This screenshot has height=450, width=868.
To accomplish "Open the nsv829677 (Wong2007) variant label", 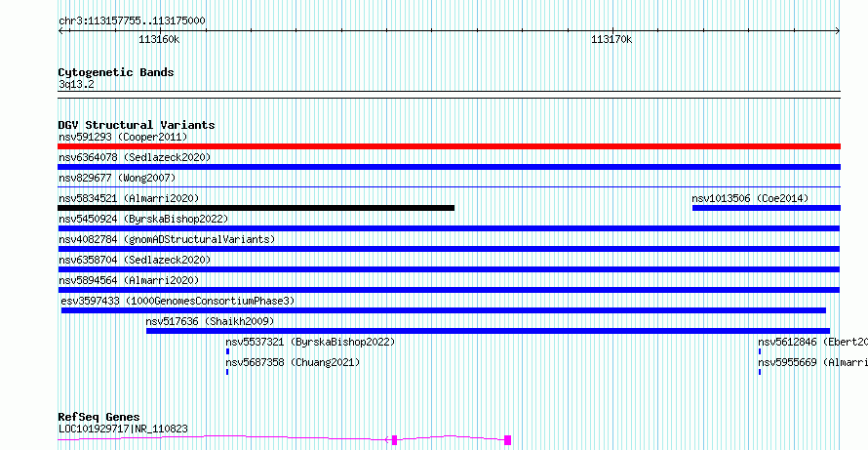I will (117, 178).
